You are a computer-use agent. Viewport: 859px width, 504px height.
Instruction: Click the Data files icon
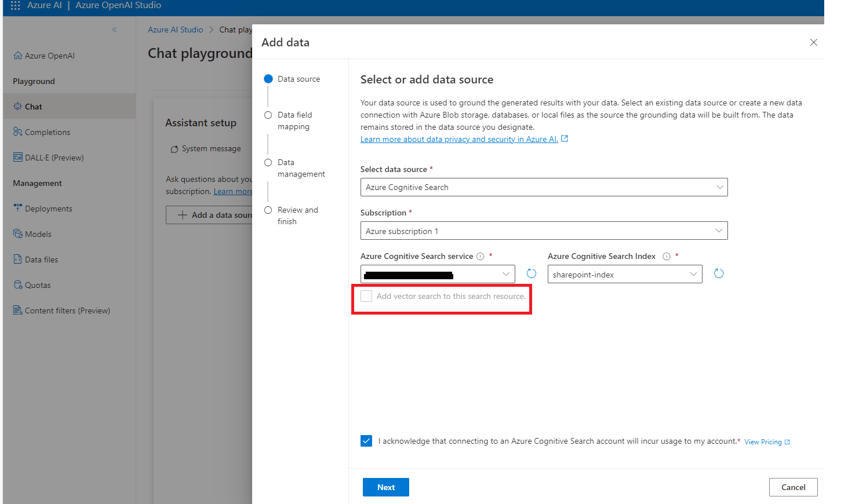(x=17, y=259)
